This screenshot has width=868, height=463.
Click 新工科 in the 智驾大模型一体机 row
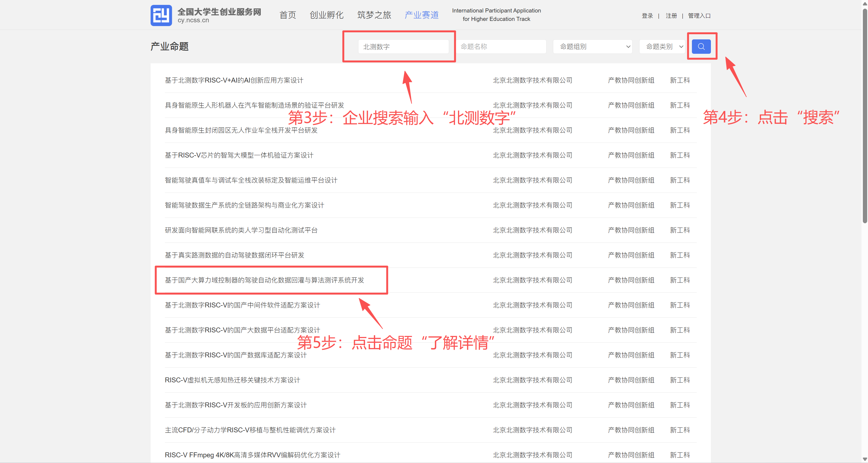680,155
